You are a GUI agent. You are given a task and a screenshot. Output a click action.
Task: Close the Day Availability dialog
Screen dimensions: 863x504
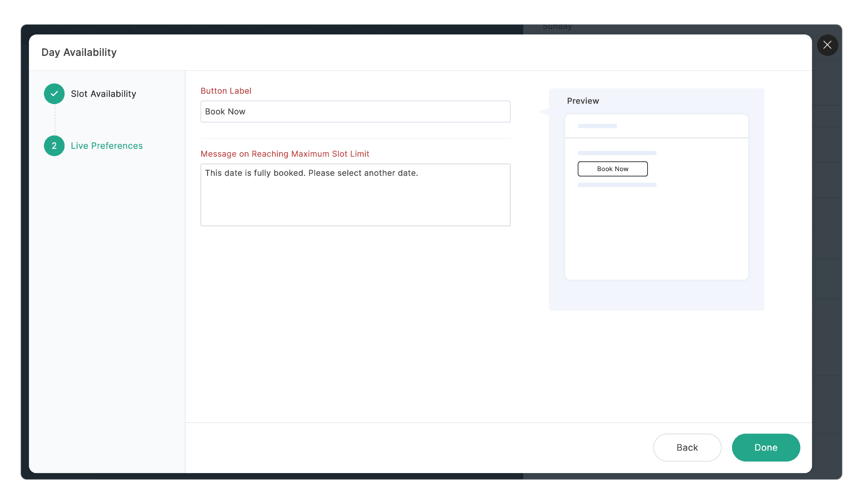tap(827, 45)
